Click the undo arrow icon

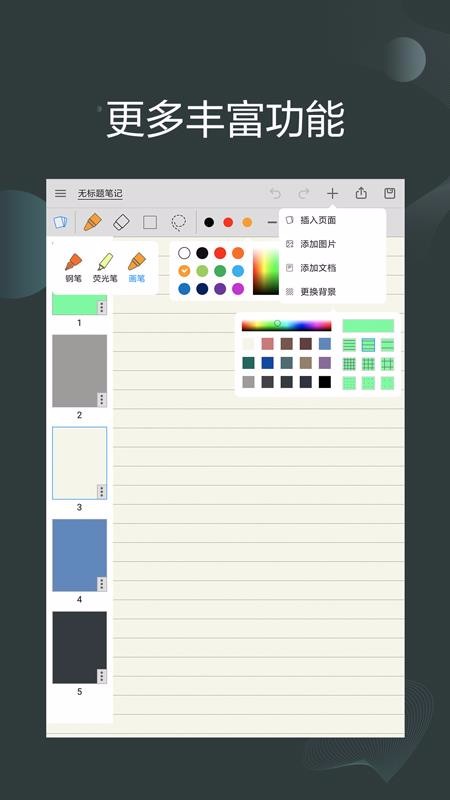(276, 193)
